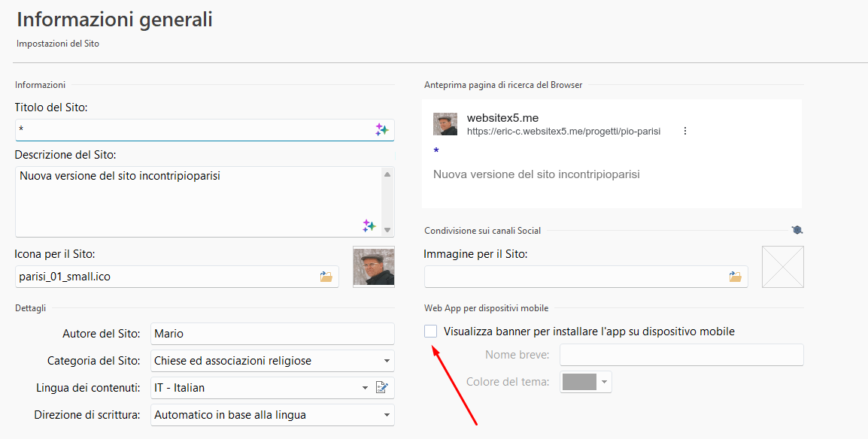The height and width of the screenshot is (439, 868).
Task: Click Informazioni generali heading
Action: point(114,20)
